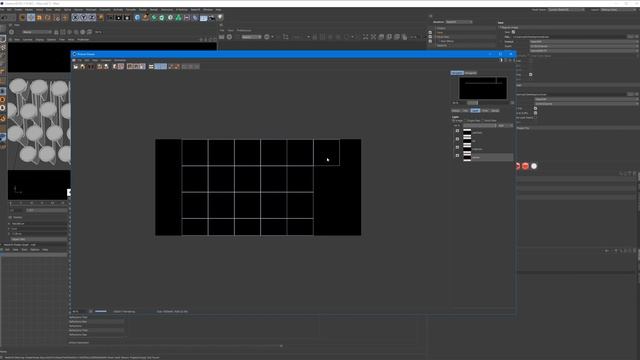This screenshot has width=640, height=360.
Task: Switch to the History tab
Action: tap(456, 111)
